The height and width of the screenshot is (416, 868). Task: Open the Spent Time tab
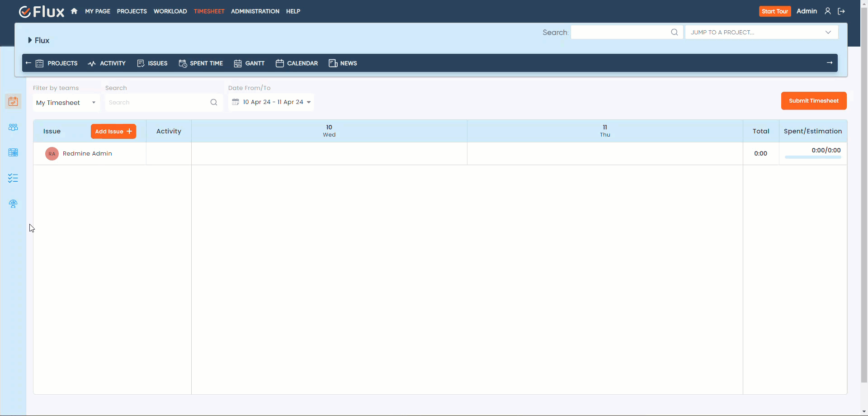tap(201, 63)
